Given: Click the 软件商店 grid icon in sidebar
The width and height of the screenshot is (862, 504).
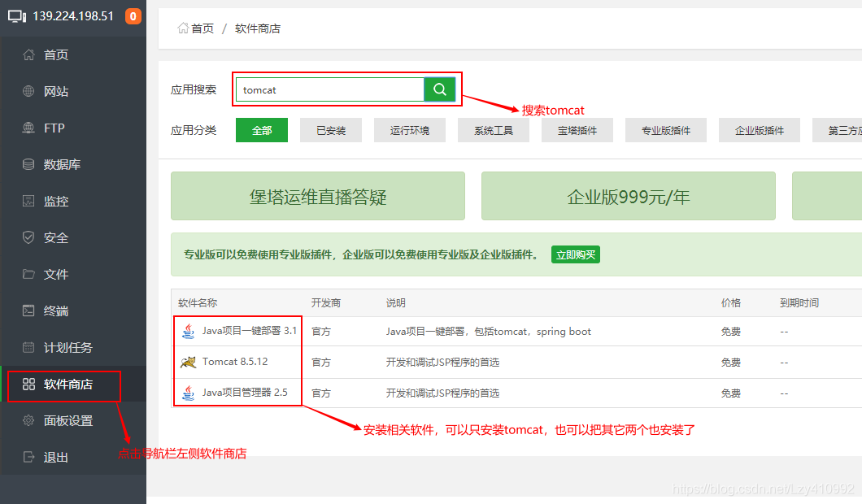Looking at the screenshot, I should coord(28,384).
